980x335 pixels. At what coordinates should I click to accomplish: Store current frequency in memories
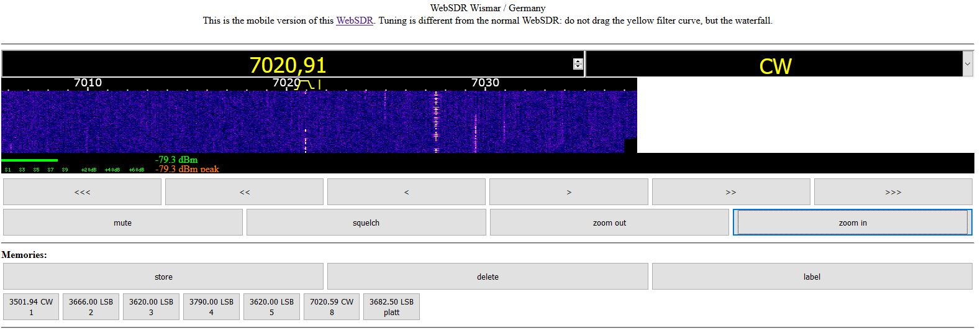coord(163,277)
